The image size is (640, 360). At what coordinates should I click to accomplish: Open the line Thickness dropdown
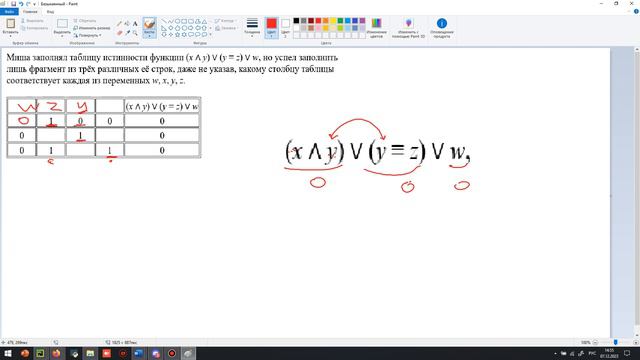(x=252, y=28)
